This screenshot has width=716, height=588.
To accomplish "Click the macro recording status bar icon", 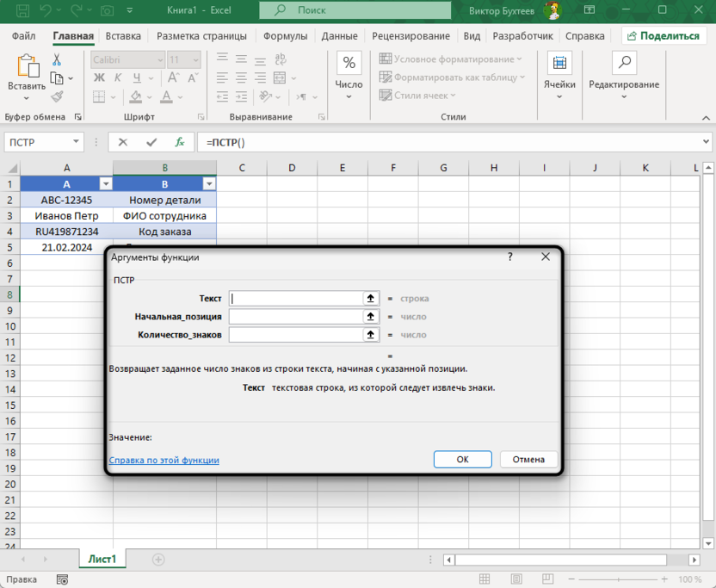I will click(62, 580).
